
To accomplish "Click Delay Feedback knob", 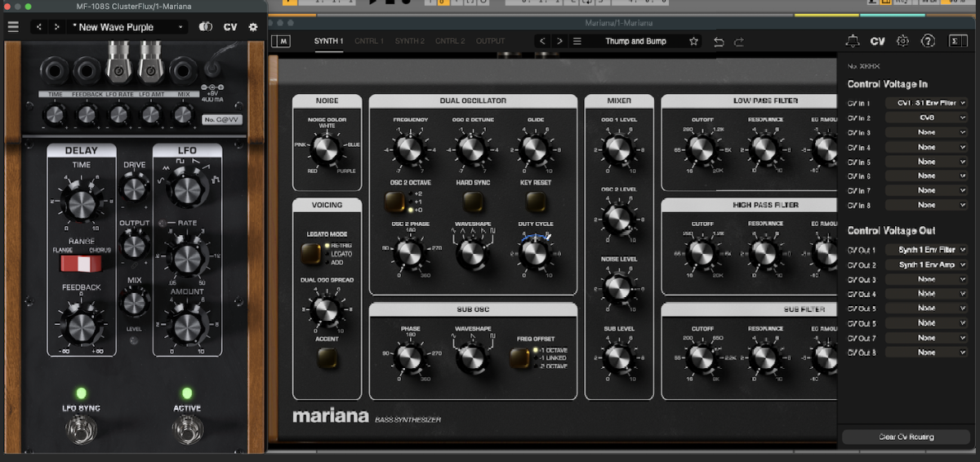I will 81,327.
